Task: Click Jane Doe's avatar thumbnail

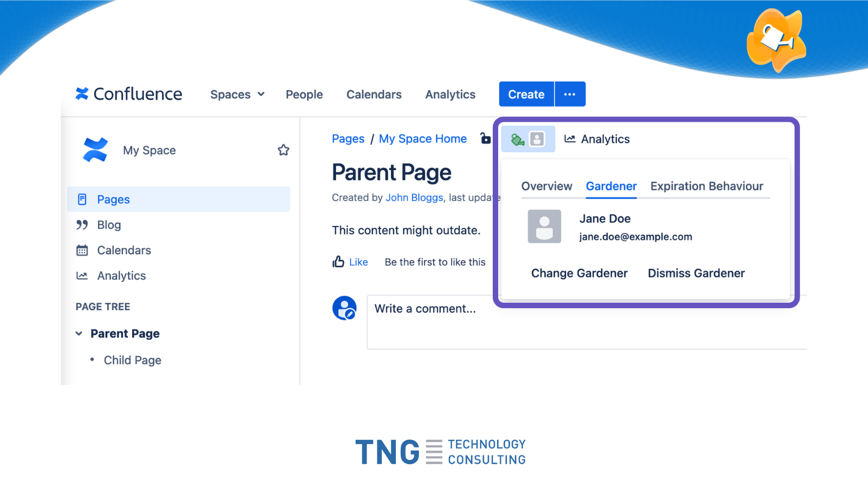Action: pos(544,227)
